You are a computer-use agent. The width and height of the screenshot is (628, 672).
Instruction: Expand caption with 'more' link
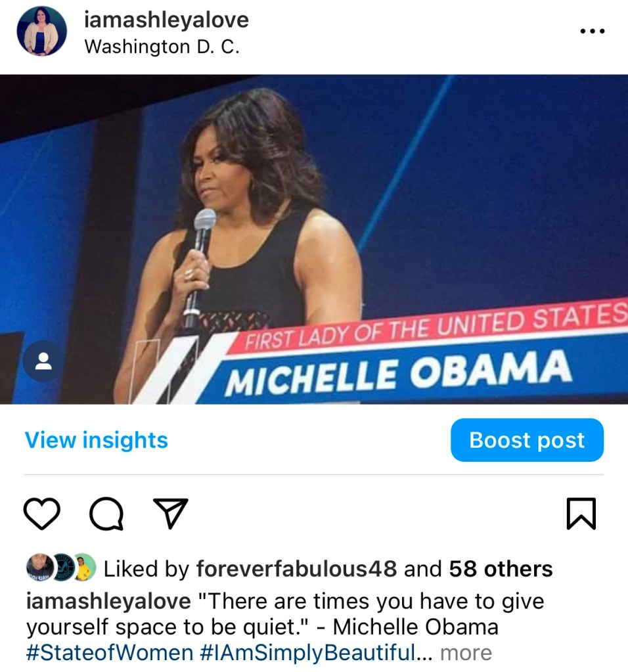[x=466, y=653]
